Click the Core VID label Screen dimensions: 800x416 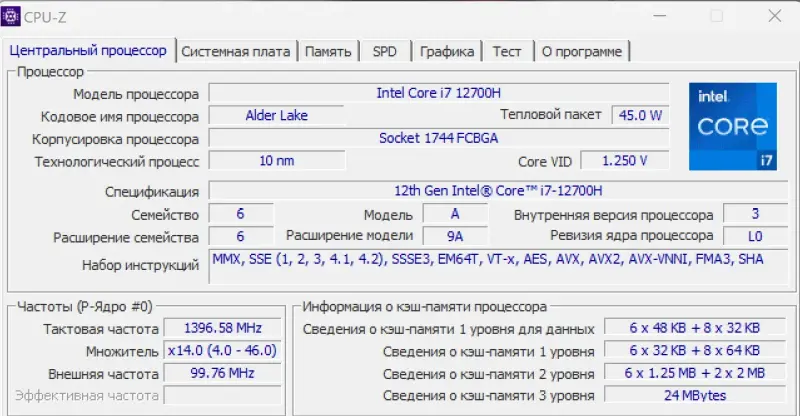545,162
